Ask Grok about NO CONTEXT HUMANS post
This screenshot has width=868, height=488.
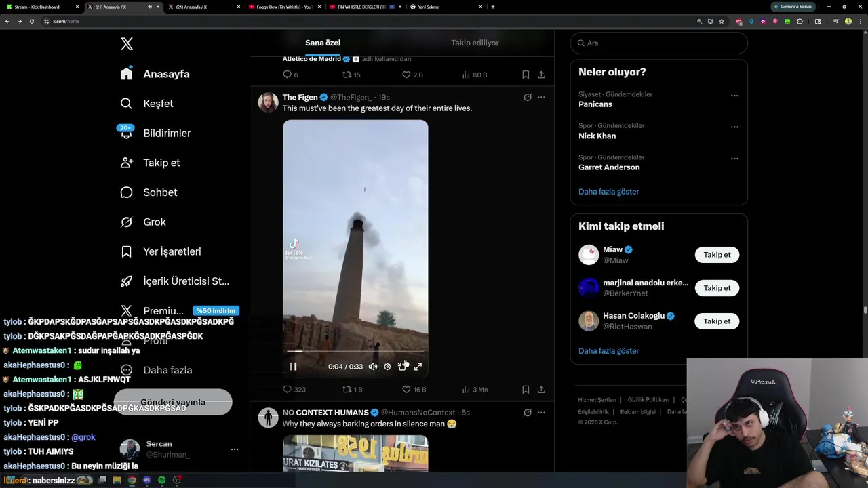pyautogui.click(x=528, y=412)
